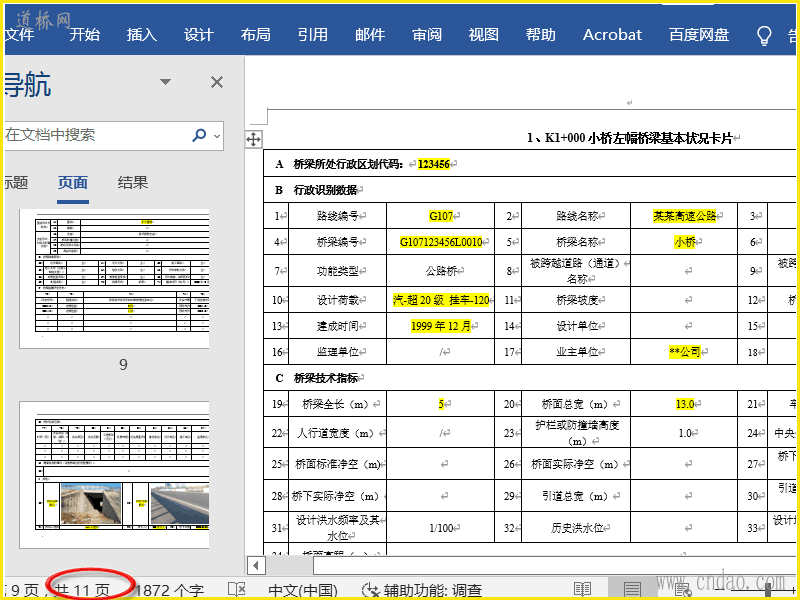800x600 pixels.
Task: Select page 9 thumbnail
Action: (x=115, y=279)
